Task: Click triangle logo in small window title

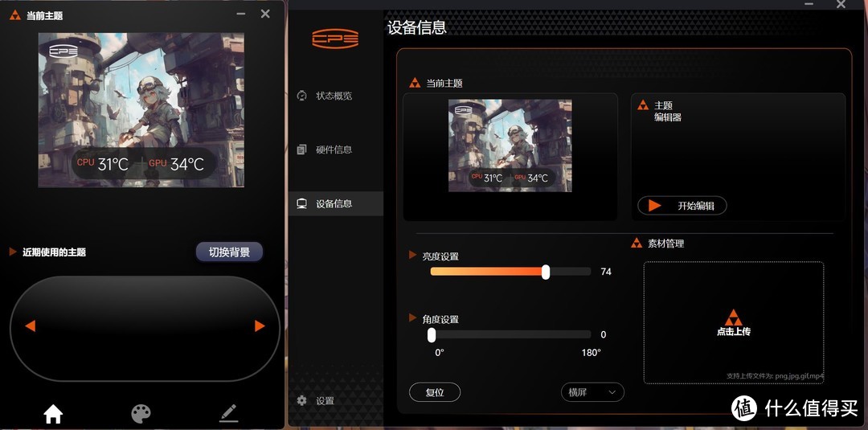Action: pos(15,15)
